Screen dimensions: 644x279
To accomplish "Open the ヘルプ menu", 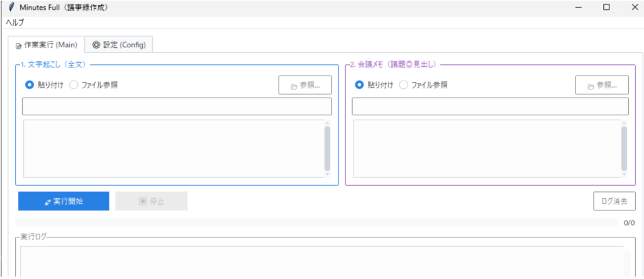I will point(15,22).
